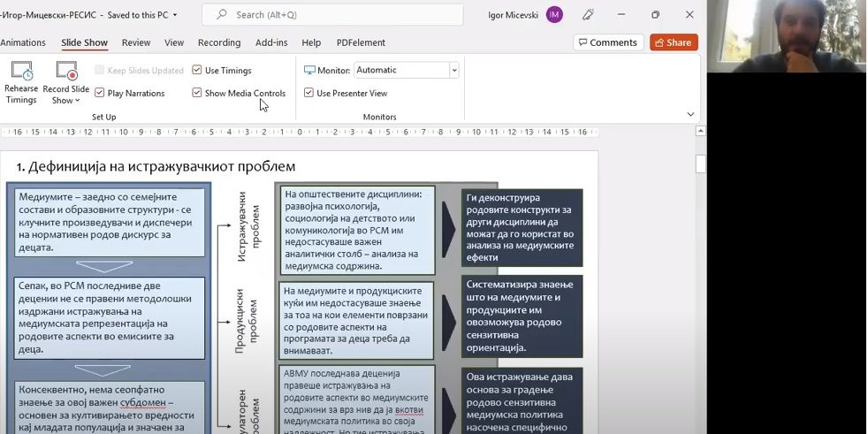Click the Comments button
The image size is (868, 434).
tap(608, 42)
